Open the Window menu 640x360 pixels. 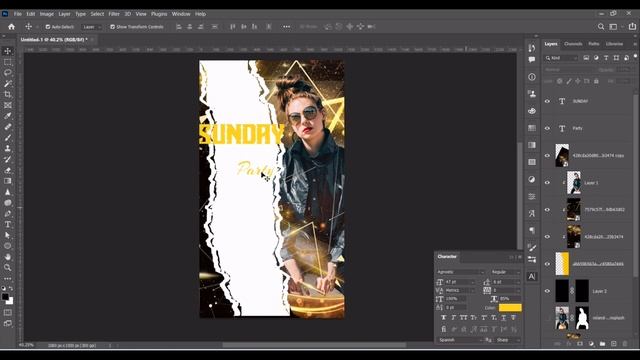click(181, 14)
